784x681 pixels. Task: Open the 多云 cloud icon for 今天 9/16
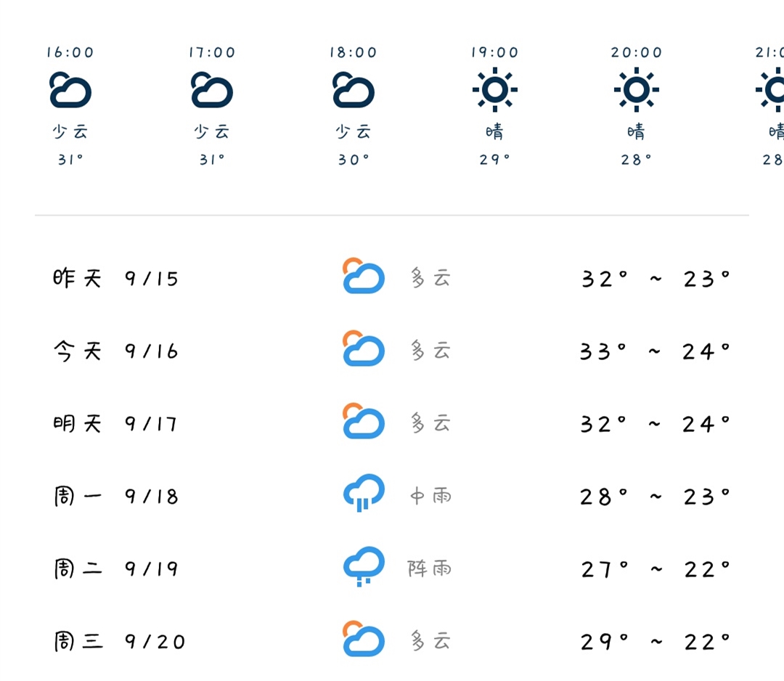click(x=363, y=349)
